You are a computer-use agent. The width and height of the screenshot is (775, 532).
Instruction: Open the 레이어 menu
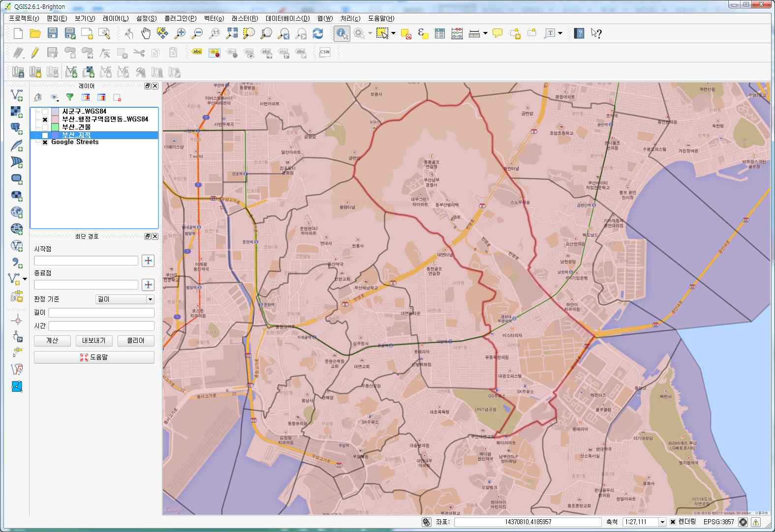(116, 18)
